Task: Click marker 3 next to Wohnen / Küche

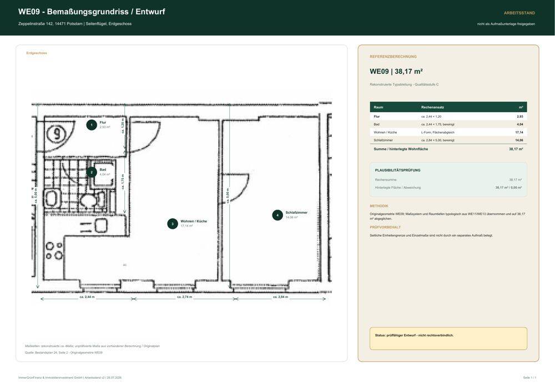Action: click(x=173, y=224)
